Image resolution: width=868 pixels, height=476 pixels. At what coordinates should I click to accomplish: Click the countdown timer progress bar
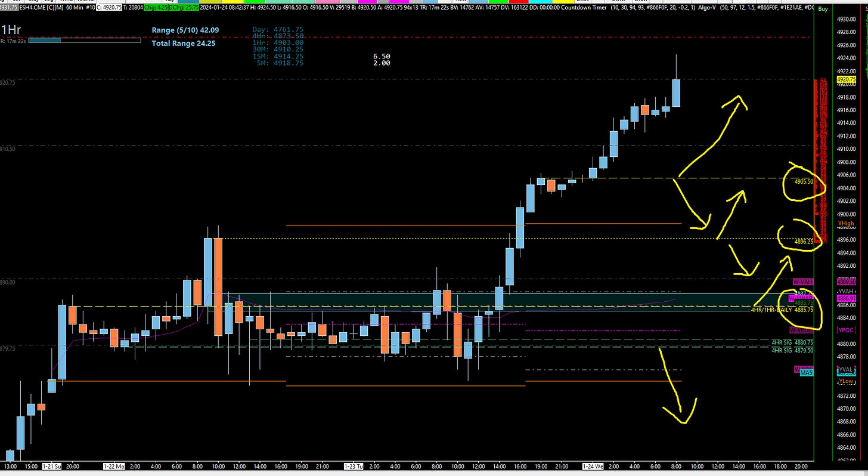[84, 41]
